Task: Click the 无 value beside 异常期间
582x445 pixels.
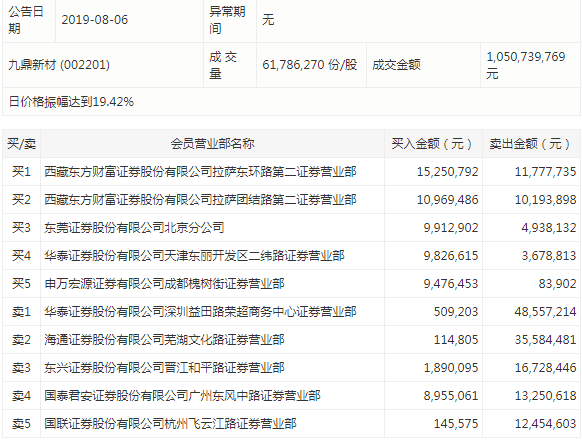Action: tap(268, 20)
